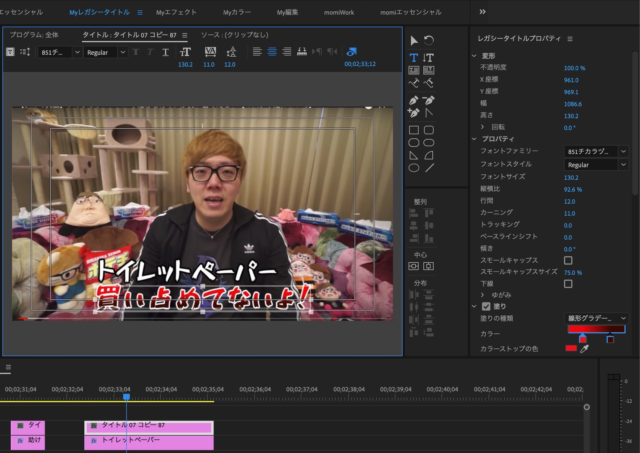The image size is (640, 453).
Task: Select the Ellipse shape tool
Action: click(414, 168)
